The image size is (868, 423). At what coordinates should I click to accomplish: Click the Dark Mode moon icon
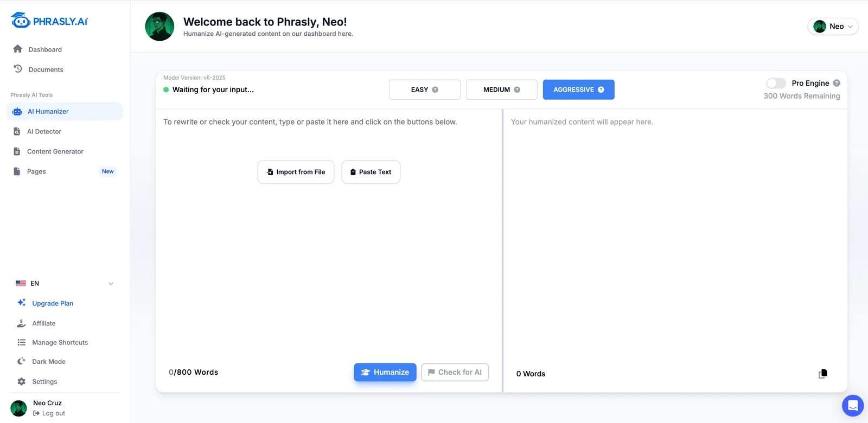pyautogui.click(x=21, y=361)
